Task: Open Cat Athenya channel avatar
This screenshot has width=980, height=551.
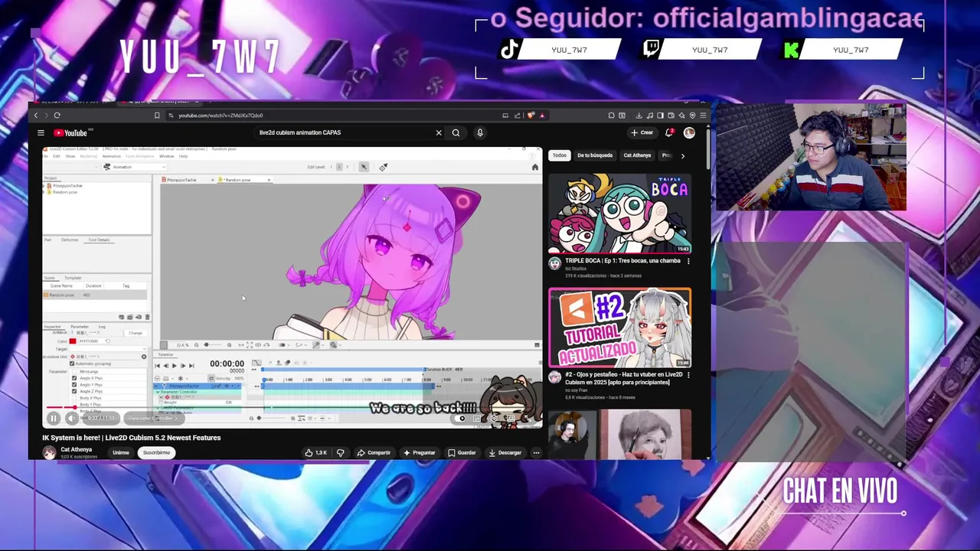Action: (x=50, y=452)
